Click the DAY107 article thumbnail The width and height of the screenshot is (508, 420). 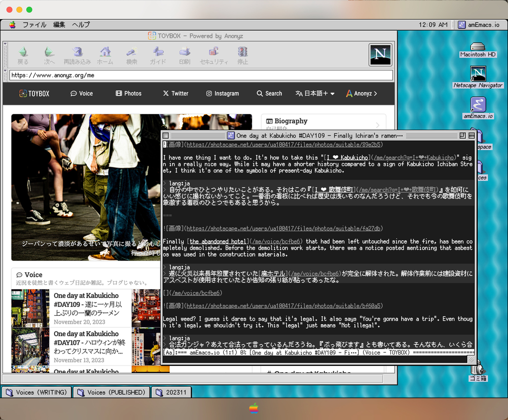(x=30, y=347)
